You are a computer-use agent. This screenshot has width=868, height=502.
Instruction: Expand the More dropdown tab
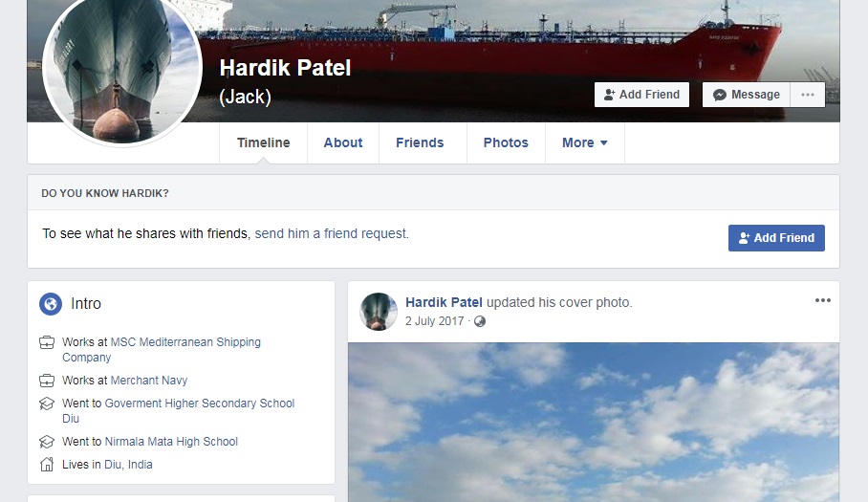click(585, 142)
